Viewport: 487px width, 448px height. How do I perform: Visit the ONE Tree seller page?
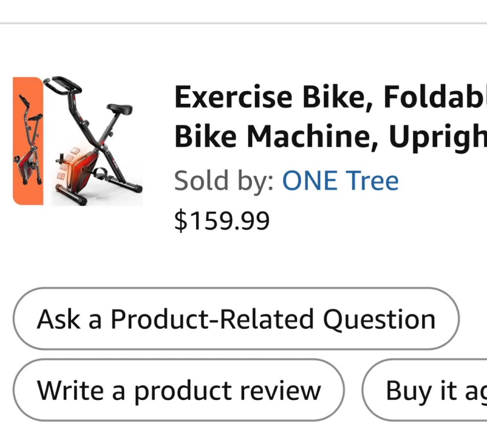[x=340, y=181]
